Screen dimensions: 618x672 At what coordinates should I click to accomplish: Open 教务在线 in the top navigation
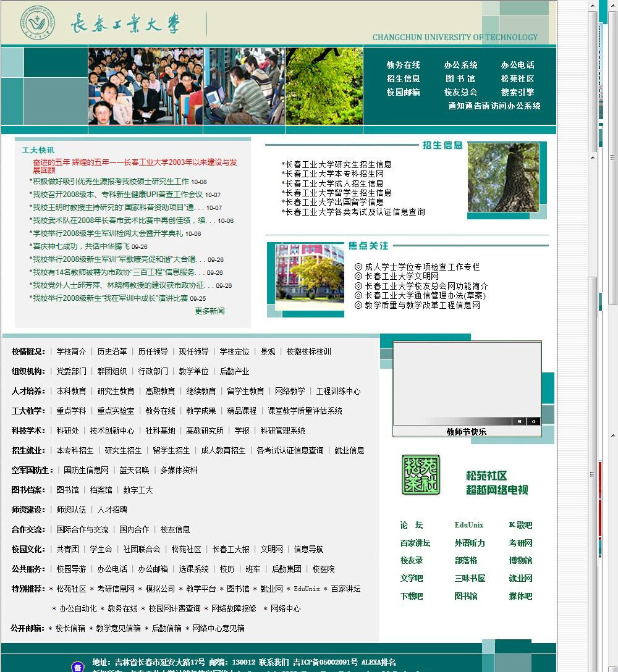click(403, 65)
